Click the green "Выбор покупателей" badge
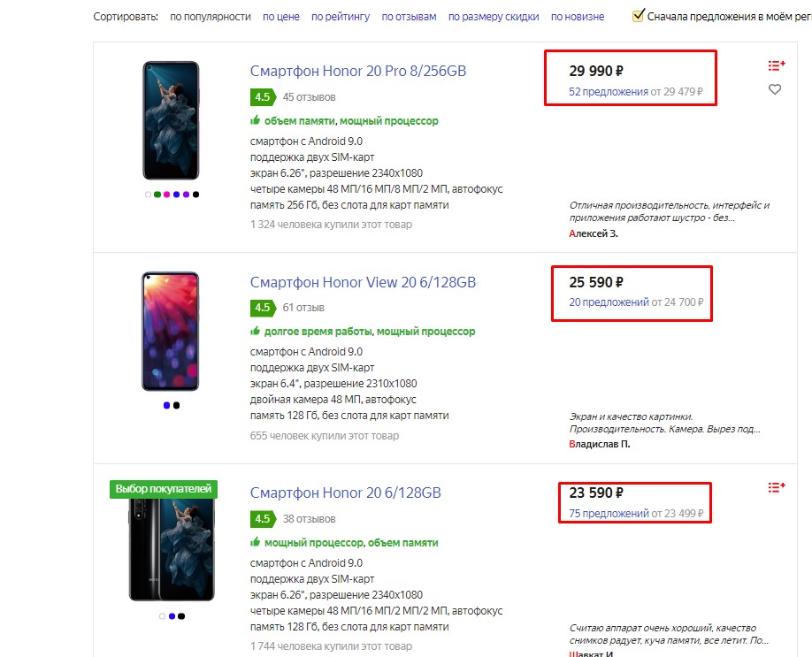812x657 pixels. (x=165, y=489)
